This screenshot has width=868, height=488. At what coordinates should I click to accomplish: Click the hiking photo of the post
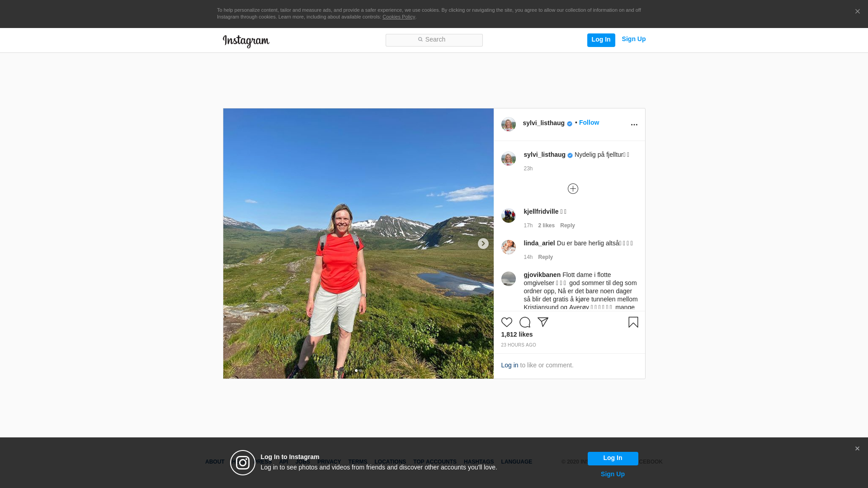tap(358, 244)
